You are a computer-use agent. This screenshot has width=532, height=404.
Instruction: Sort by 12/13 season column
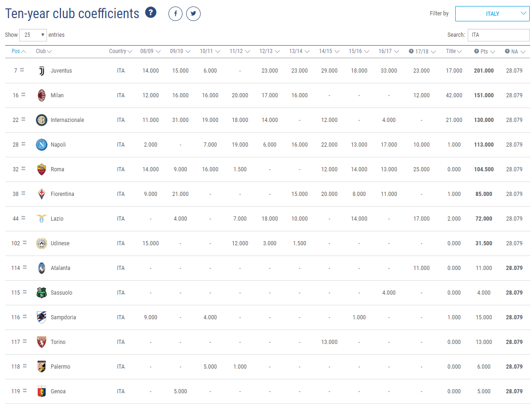[270, 51]
